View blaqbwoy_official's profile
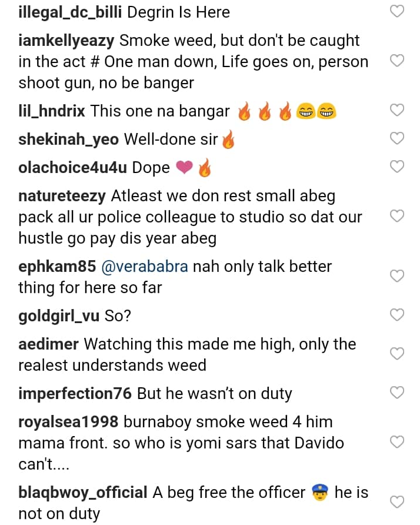The height and width of the screenshot is (525, 420). (83, 493)
